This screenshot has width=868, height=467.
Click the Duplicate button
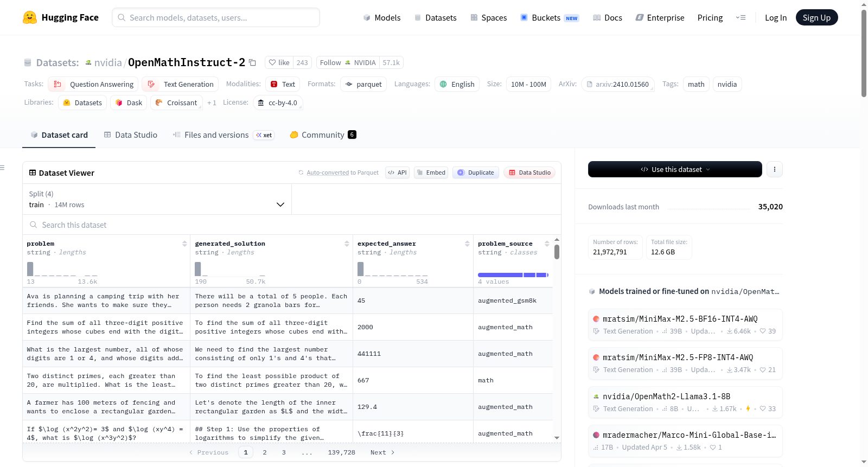[476, 172]
